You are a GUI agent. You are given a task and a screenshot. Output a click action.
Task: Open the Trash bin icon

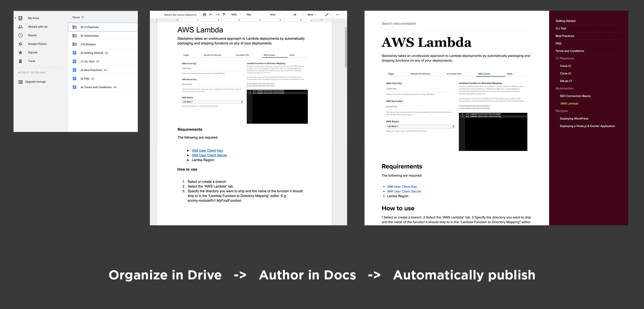20,61
